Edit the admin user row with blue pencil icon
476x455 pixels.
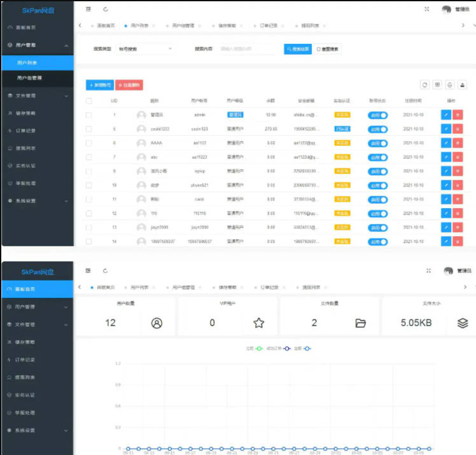(x=445, y=115)
